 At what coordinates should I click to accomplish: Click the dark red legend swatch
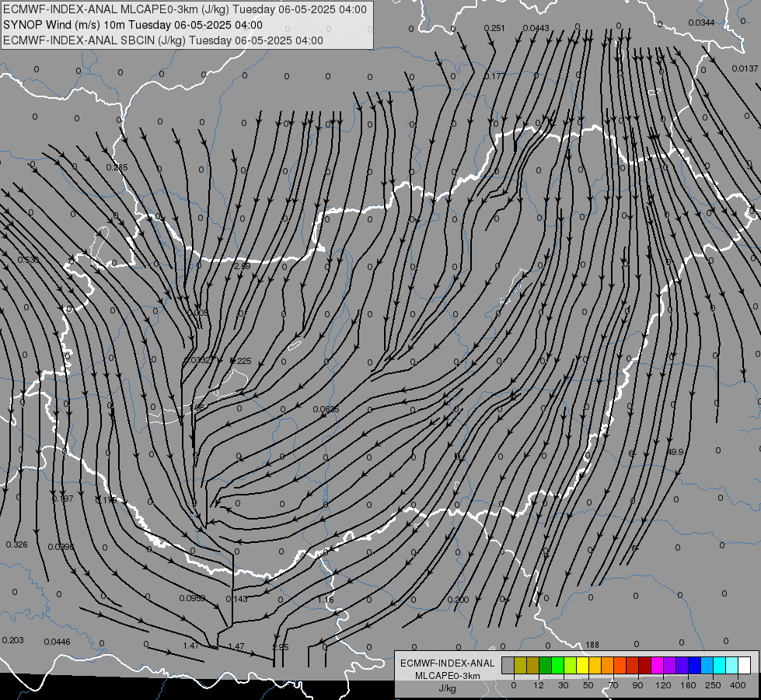click(644, 665)
